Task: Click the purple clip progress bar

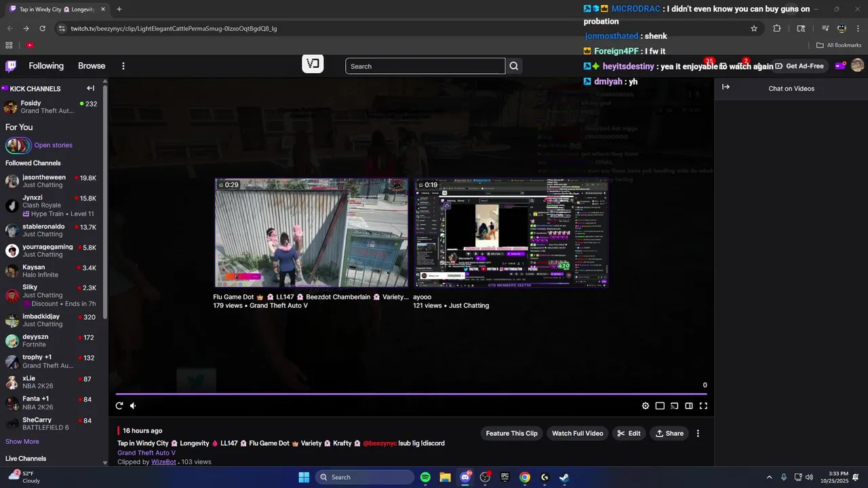Action: 411,394
